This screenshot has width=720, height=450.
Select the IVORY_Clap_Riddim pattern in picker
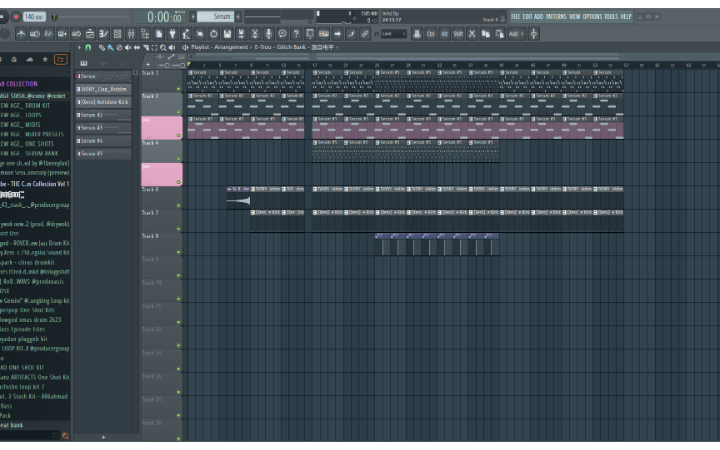click(104, 89)
